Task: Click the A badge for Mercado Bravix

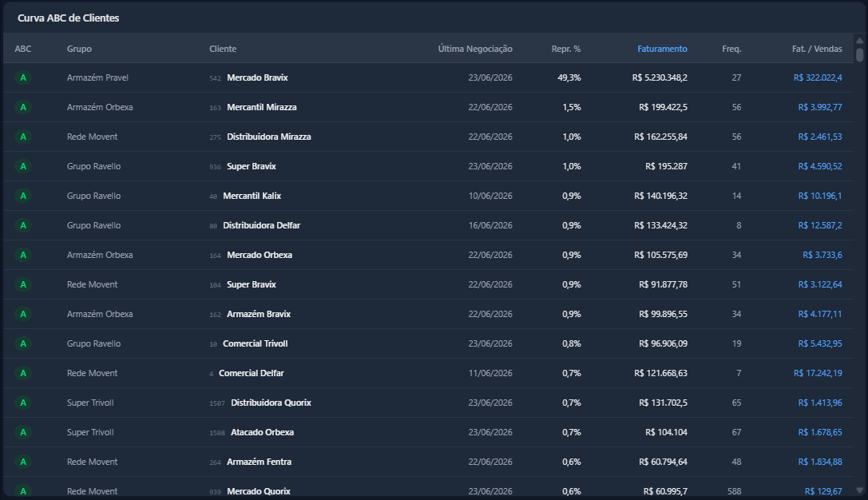Action: pos(23,77)
